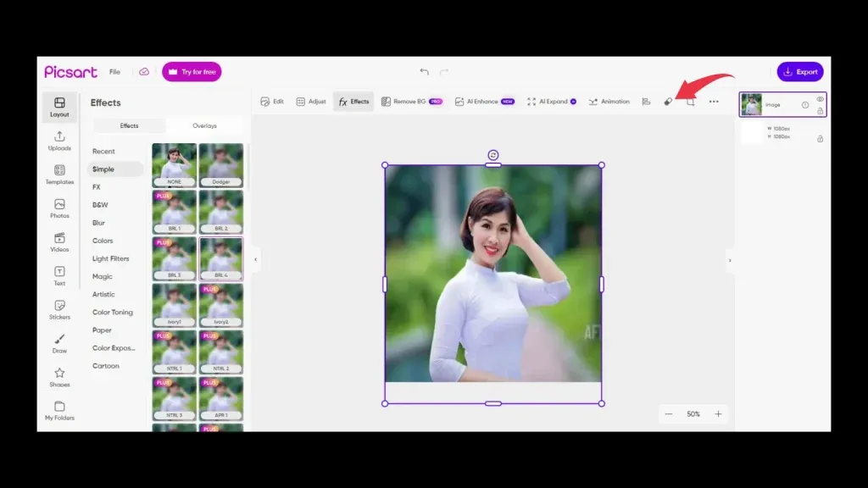Image resolution: width=868 pixels, height=488 pixels.
Task: Apply the Dodger effect thumbnail
Action: tap(221, 165)
